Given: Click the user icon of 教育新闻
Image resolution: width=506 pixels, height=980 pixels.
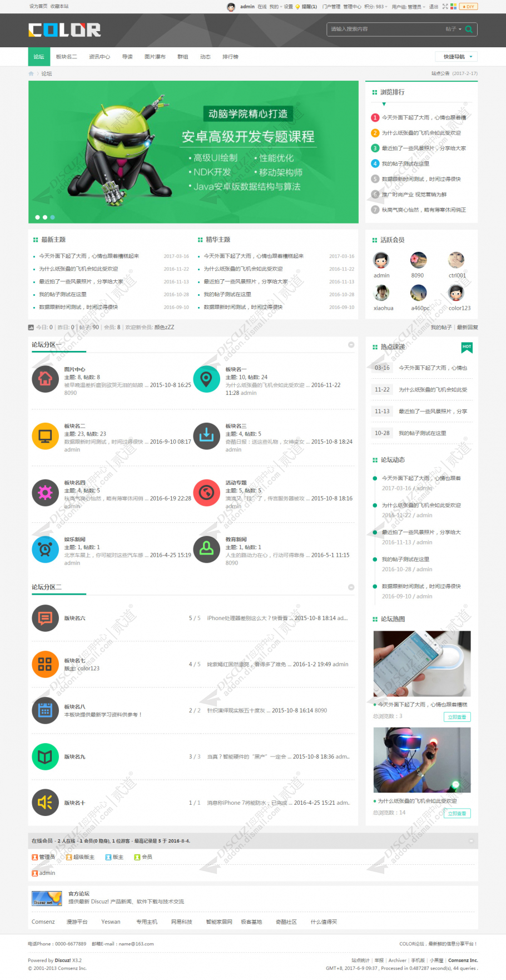Looking at the screenshot, I should (x=206, y=549).
